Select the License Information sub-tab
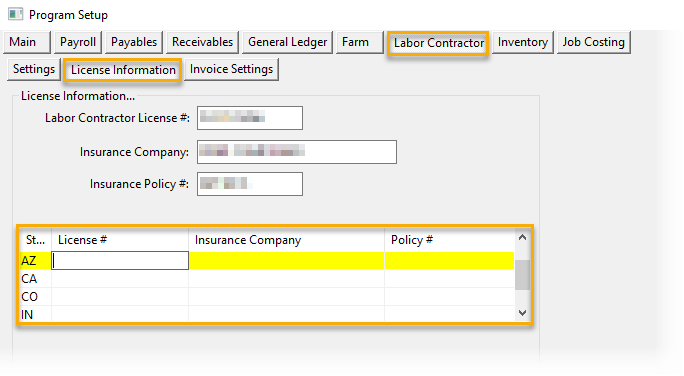The height and width of the screenshot is (376, 684). click(123, 70)
